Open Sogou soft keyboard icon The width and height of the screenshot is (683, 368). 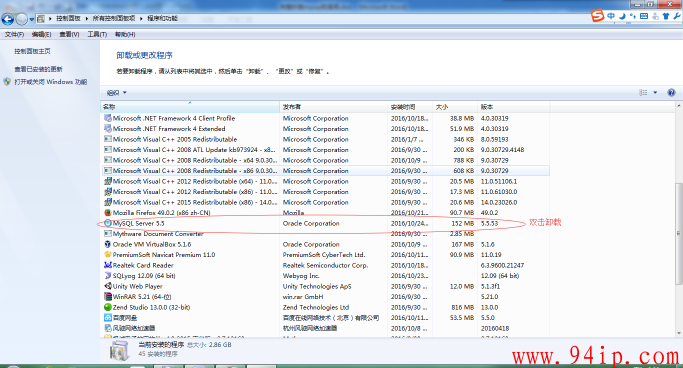(644, 16)
